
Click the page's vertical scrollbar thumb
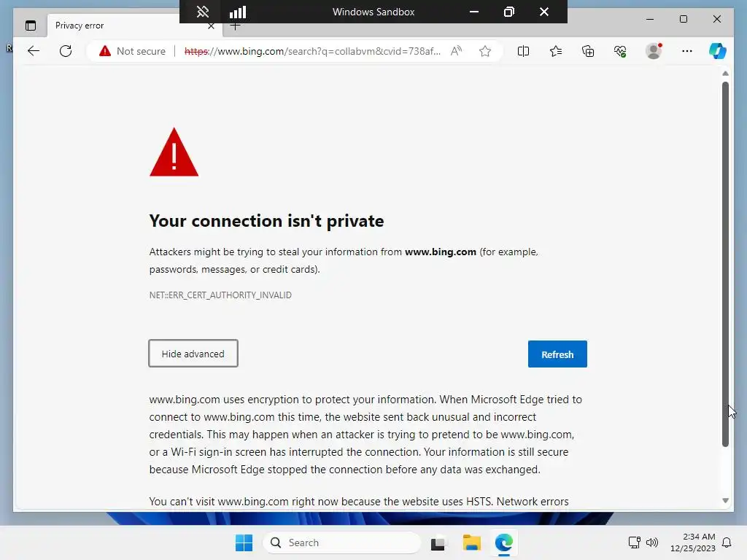pyautogui.click(x=725, y=264)
